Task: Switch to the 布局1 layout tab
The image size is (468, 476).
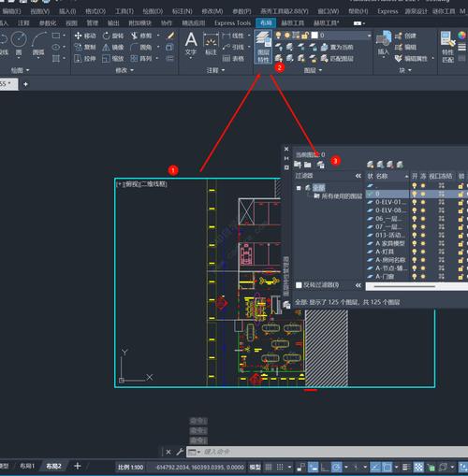Action: (x=27, y=466)
